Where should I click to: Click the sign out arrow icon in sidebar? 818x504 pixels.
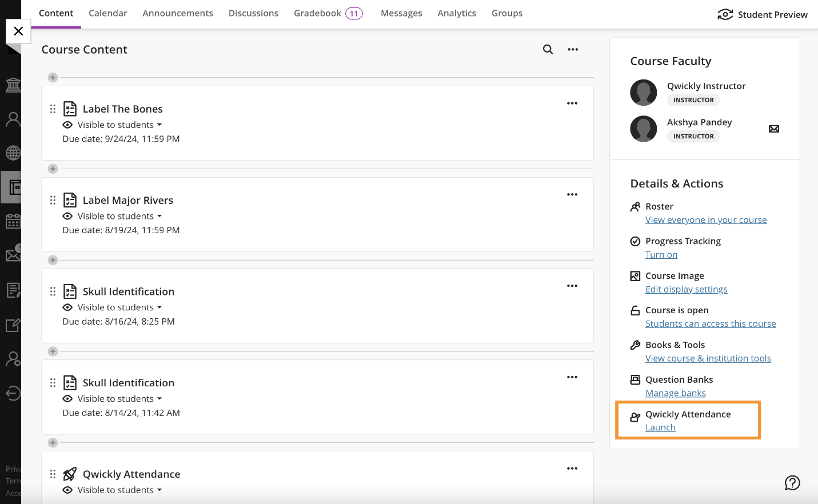click(x=13, y=393)
